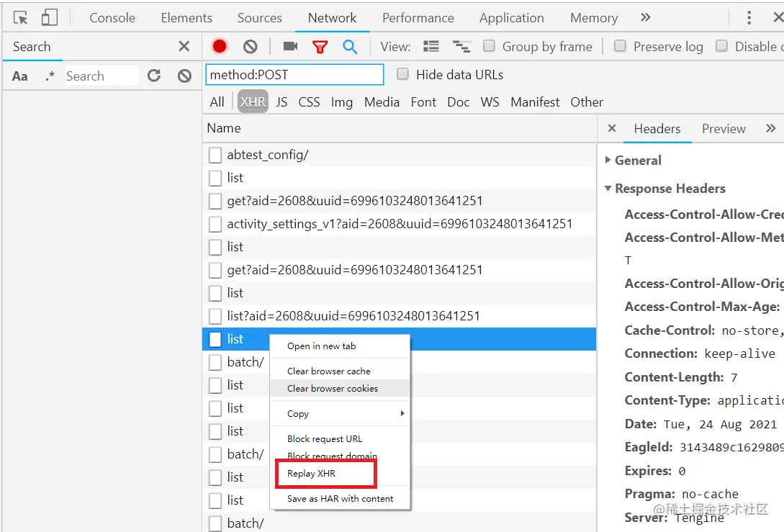Toggle the waterfall overview view icon
784x532 pixels.
pyautogui.click(x=461, y=47)
